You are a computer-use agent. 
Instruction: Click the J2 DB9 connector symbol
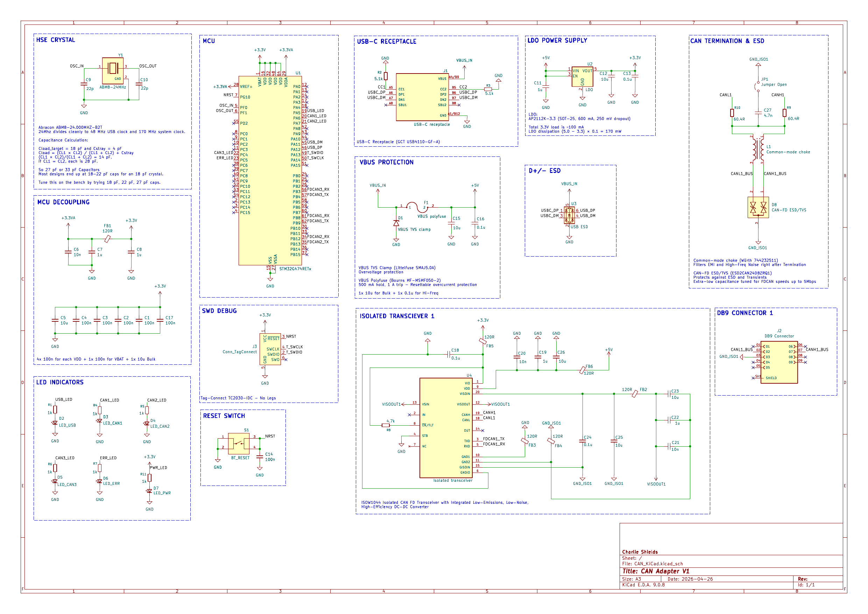(779, 362)
